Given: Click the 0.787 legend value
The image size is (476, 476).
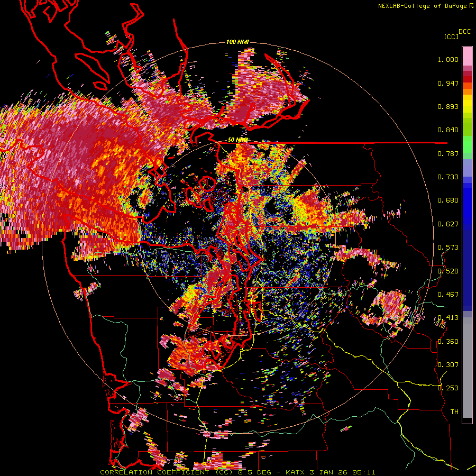Looking at the screenshot, I should 448,153.
